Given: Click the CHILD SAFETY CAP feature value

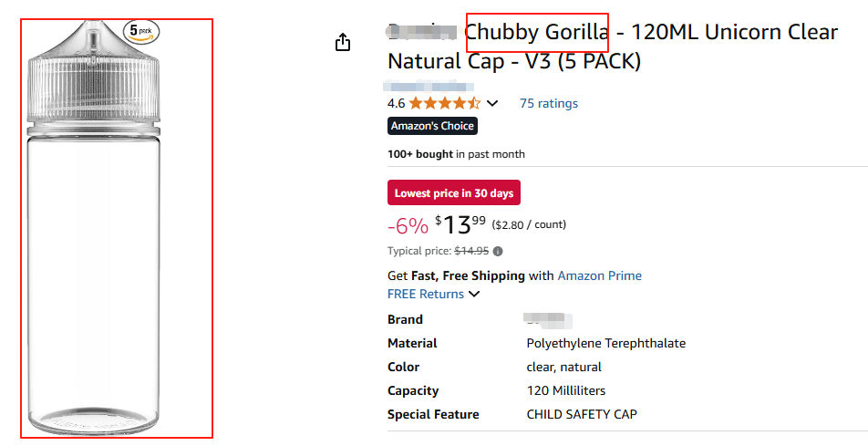Looking at the screenshot, I should [x=582, y=414].
